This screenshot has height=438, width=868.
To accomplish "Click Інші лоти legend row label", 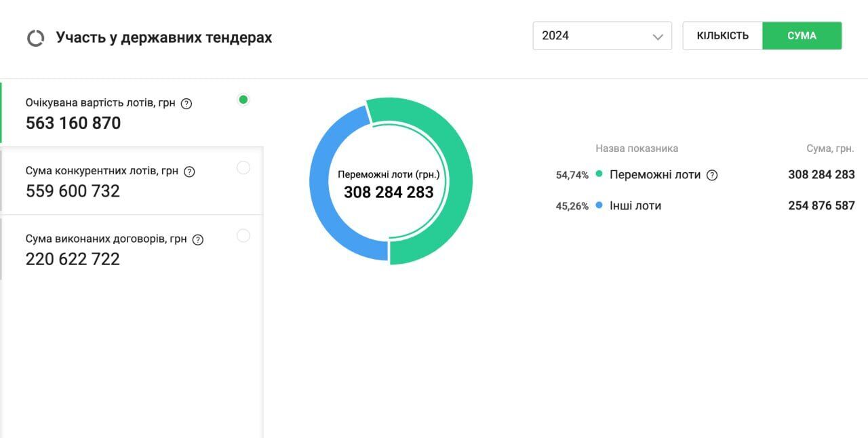I will (x=635, y=205).
